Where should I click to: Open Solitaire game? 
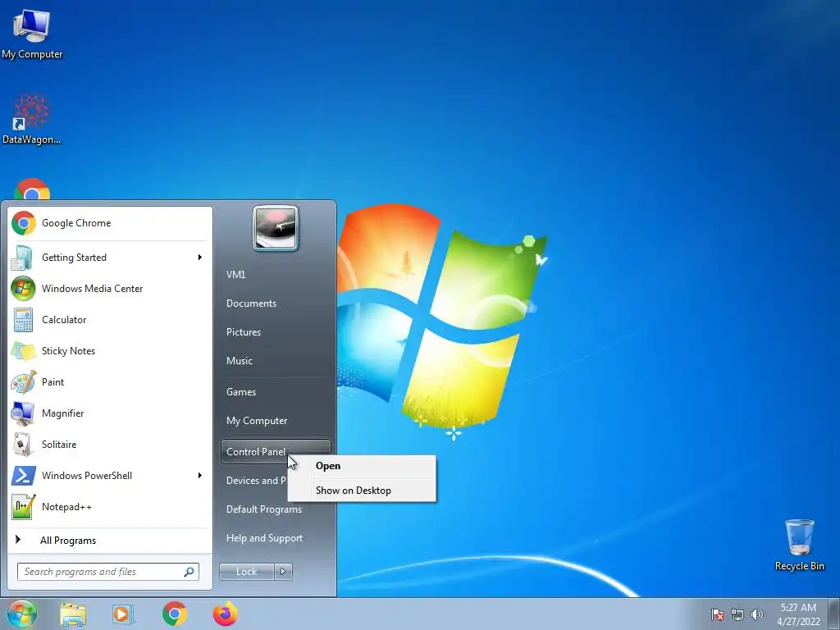click(110, 444)
